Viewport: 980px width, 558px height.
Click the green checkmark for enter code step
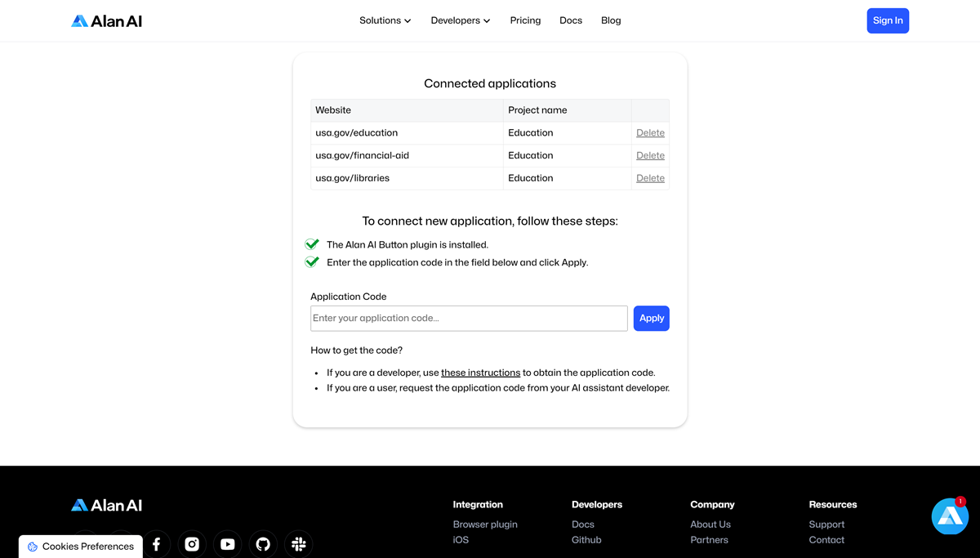(312, 262)
